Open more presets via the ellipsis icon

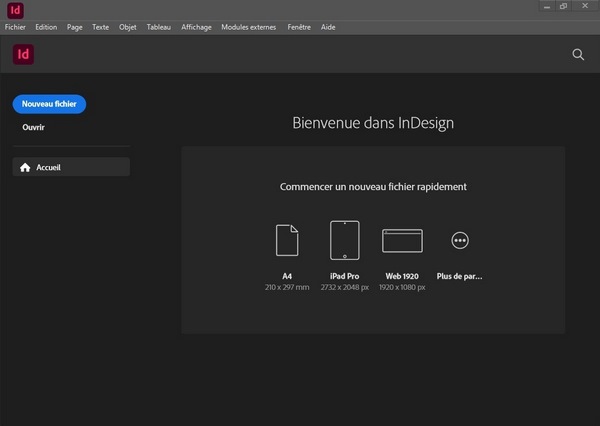click(x=460, y=240)
